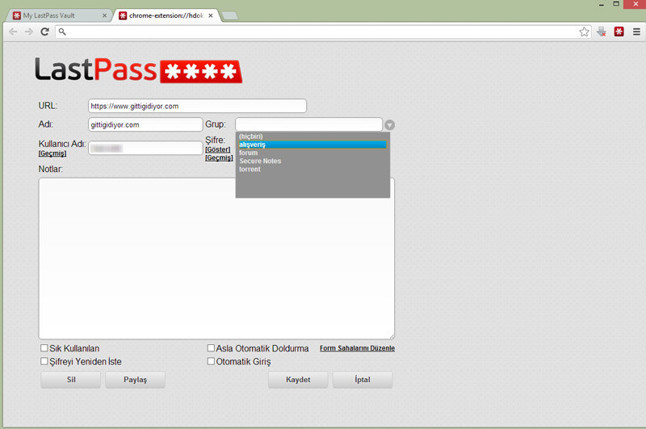
Task: Reload the page
Action: [44, 32]
